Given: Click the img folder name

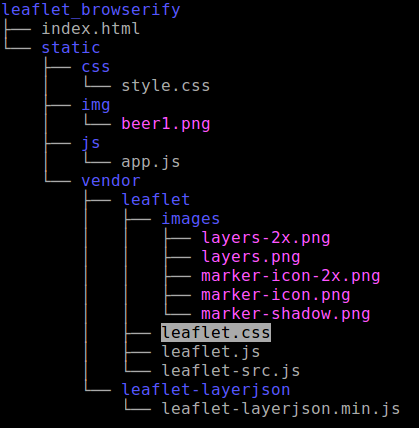Looking at the screenshot, I should [96, 105].
